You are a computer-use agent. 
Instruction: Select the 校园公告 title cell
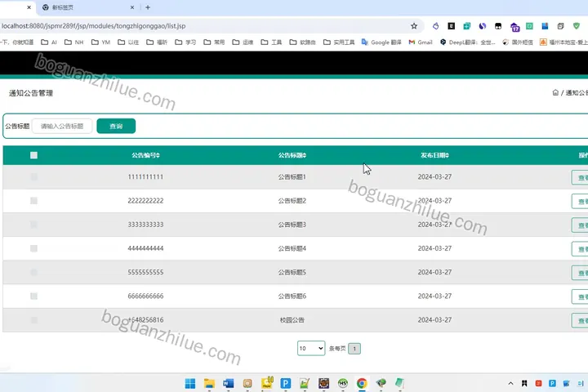tap(292, 320)
